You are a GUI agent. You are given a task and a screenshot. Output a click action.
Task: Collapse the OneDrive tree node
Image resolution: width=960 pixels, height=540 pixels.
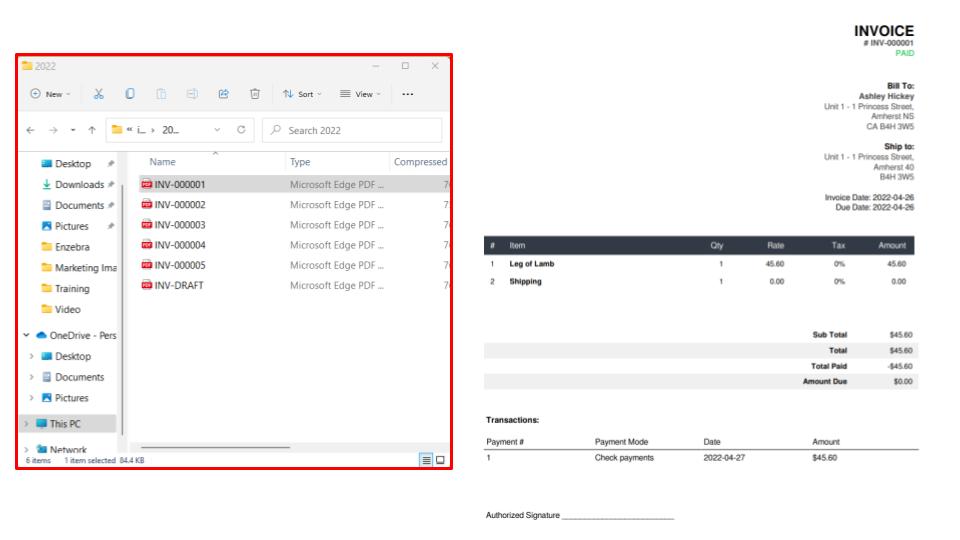click(27, 335)
